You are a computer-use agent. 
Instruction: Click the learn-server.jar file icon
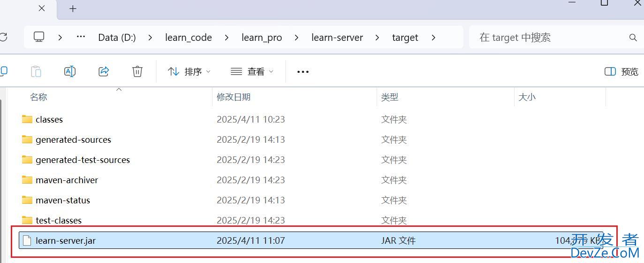[27, 240]
